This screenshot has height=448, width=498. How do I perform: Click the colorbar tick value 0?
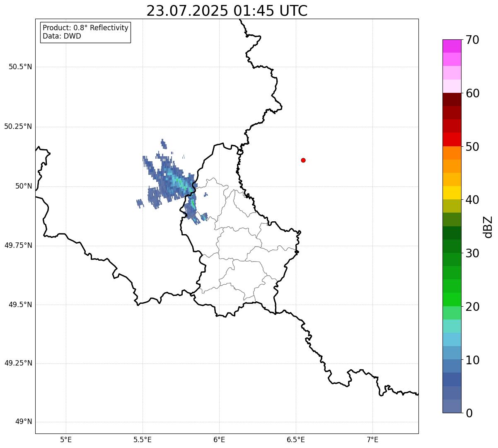click(x=469, y=413)
